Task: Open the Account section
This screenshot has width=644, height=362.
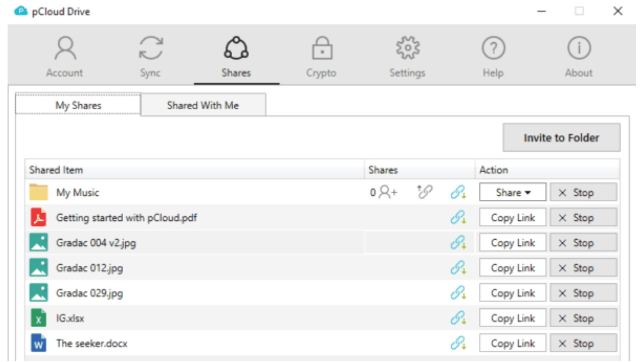Action: [65, 57]
